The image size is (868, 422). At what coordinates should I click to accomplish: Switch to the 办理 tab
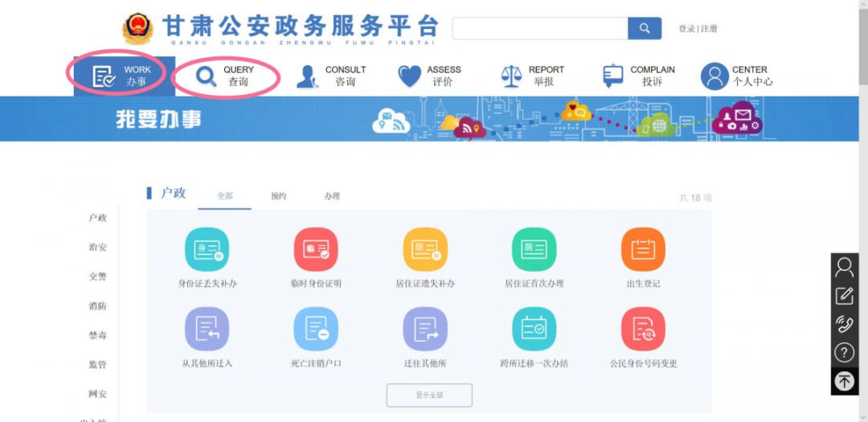coord(332,197)
